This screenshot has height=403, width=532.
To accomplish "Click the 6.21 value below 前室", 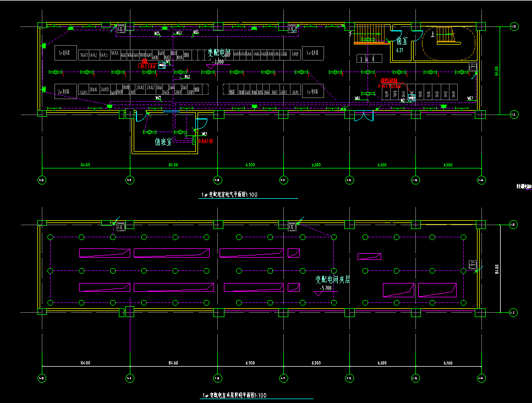I will 399,50.
